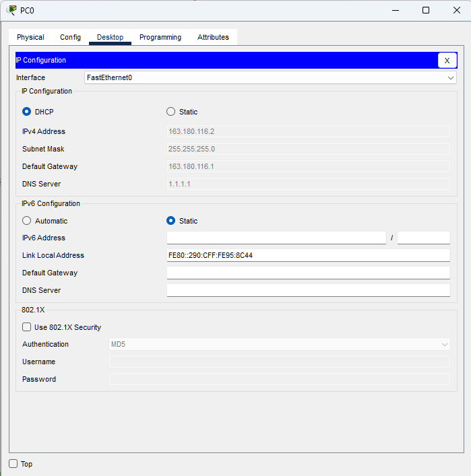
Task: Click the PC0 Packet Tracer window icon
Action: 11,10
